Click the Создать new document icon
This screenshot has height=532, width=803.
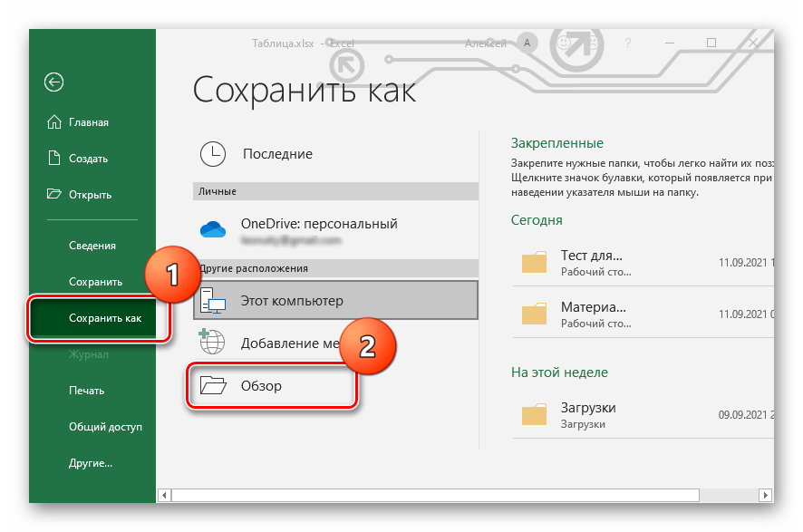tap(54, 159)
